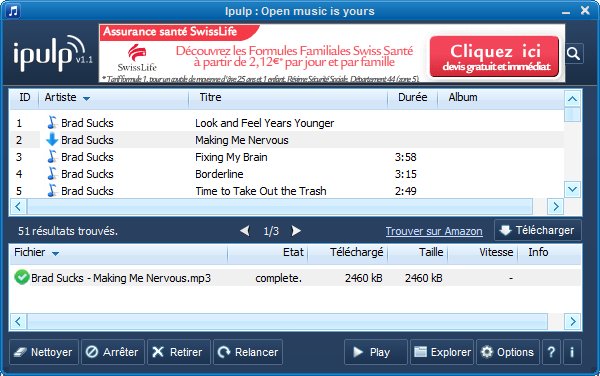The width and height of the screenshot is (600, 376).
Task: Click the results list scroll down arrow
Action: [572, 189]
